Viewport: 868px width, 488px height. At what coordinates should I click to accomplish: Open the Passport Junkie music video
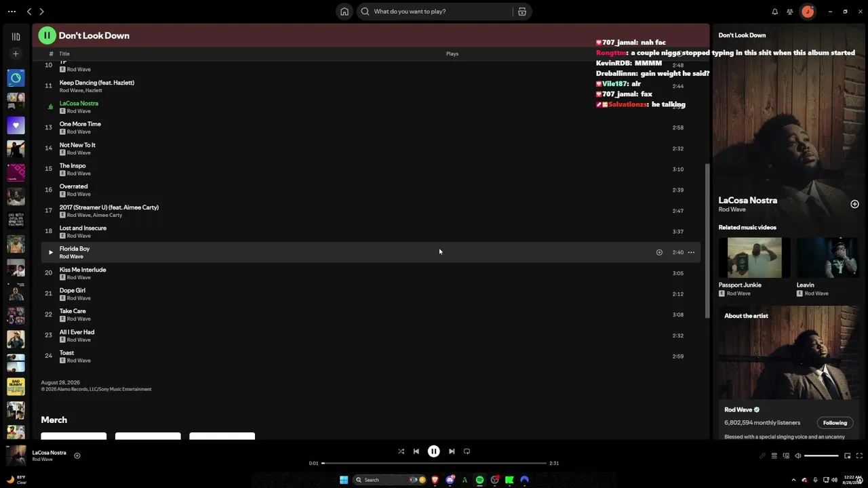click(754, 258)
